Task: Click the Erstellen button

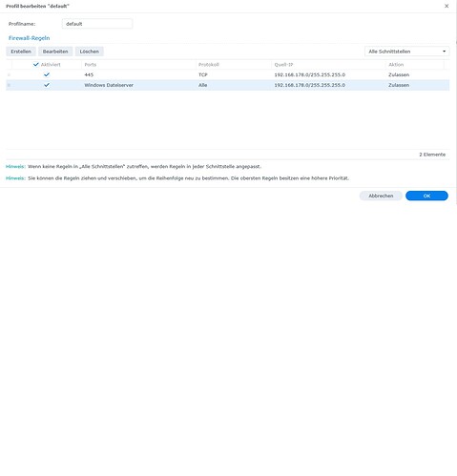Action: (21, 52)
